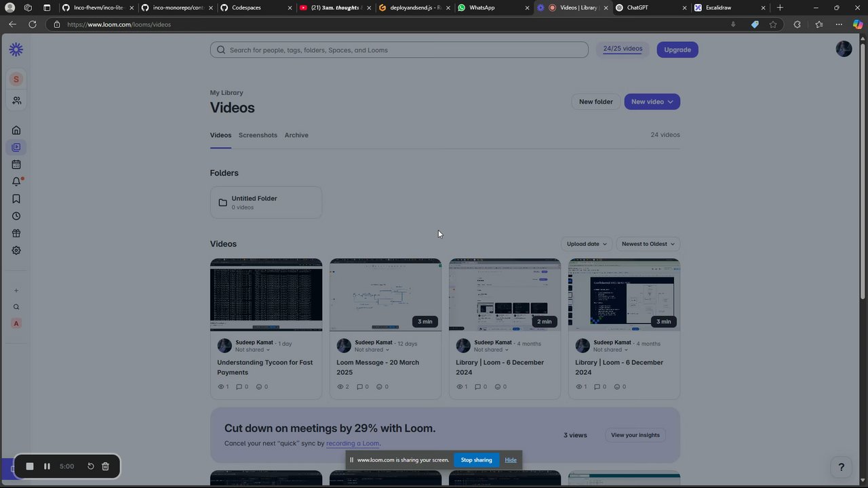Close the WhatsApp browser tab
The image size is (868, 488).
point(527,7)
